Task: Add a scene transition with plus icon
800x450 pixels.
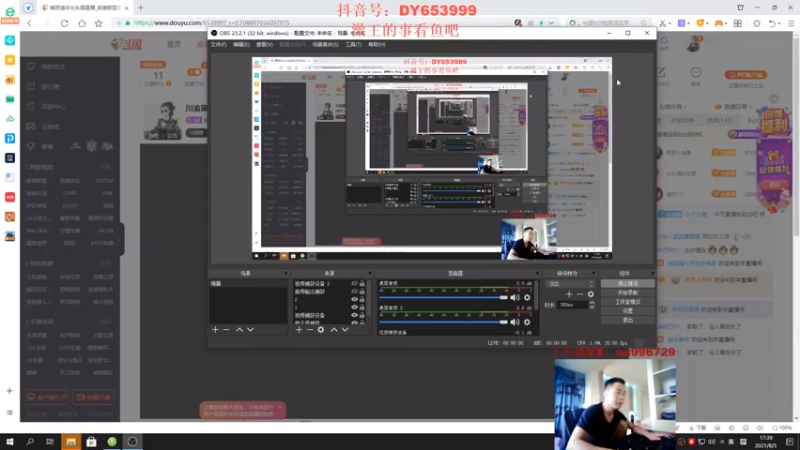Action: pyautogui.click(x=569, y=294)
